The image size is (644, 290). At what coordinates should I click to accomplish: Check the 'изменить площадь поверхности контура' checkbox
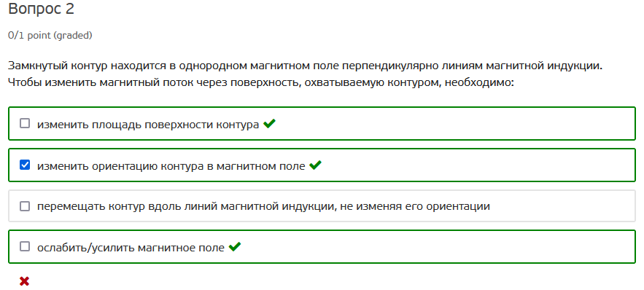[25, 123]
